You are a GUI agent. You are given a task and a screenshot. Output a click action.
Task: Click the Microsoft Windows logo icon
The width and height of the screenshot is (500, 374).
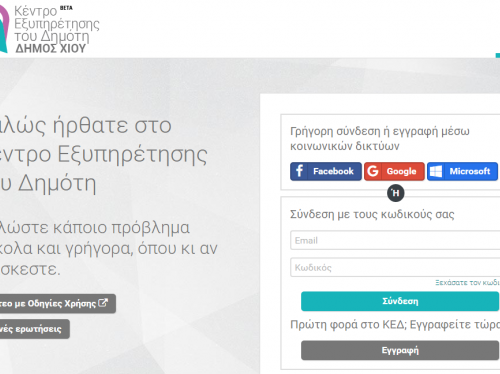(436, 171)
